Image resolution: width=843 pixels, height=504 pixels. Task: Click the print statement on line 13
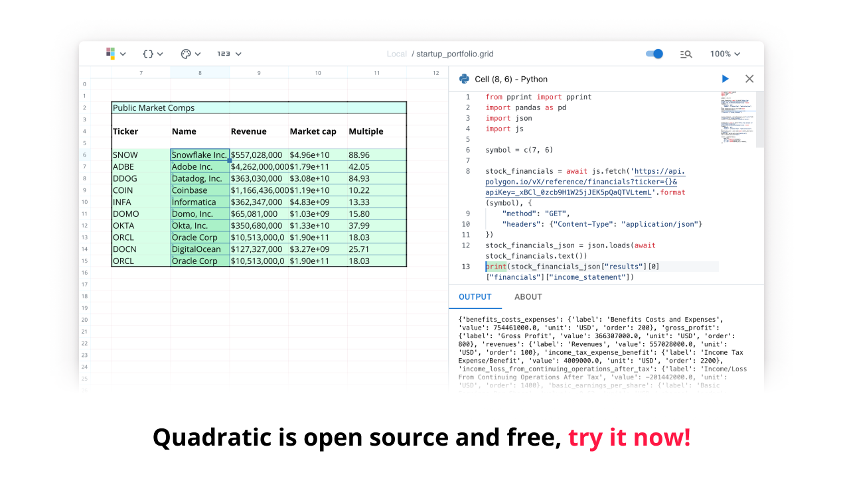click(572, 272)
